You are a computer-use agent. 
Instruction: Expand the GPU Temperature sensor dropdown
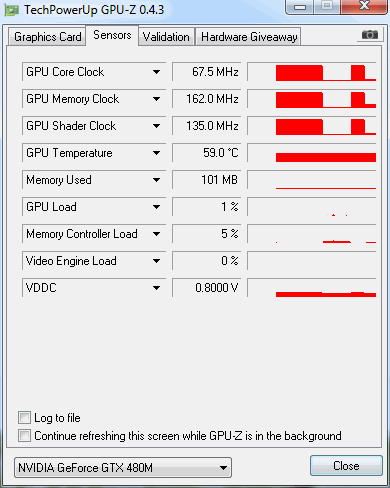[x=156, y=153]
